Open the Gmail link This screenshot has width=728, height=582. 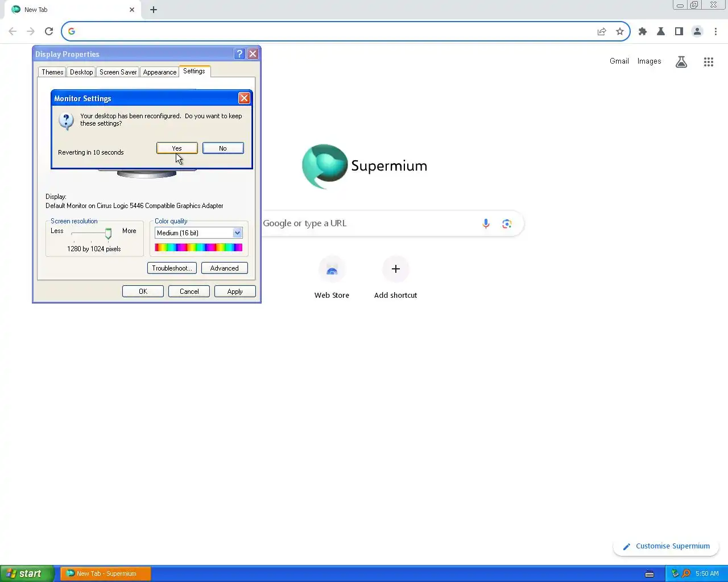pyautogui.click(x=619, y=61)
